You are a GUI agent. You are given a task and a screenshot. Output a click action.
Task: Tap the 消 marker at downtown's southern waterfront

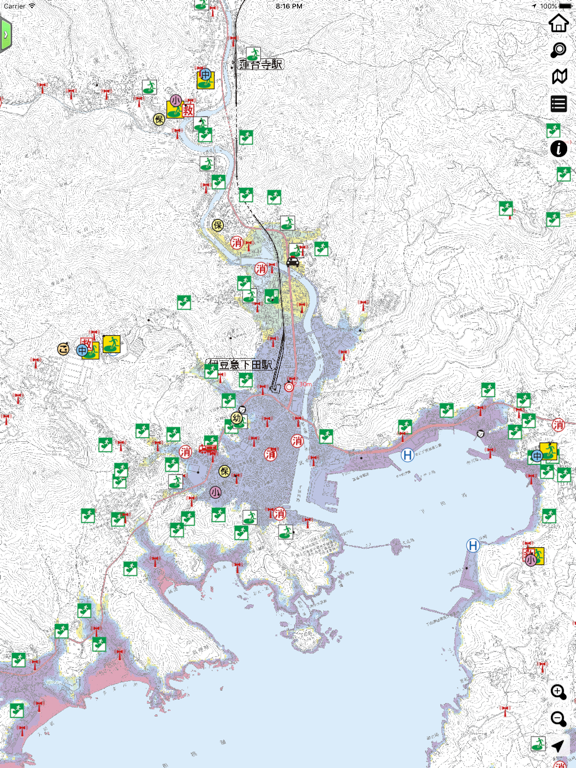click(x=279, y=513)
